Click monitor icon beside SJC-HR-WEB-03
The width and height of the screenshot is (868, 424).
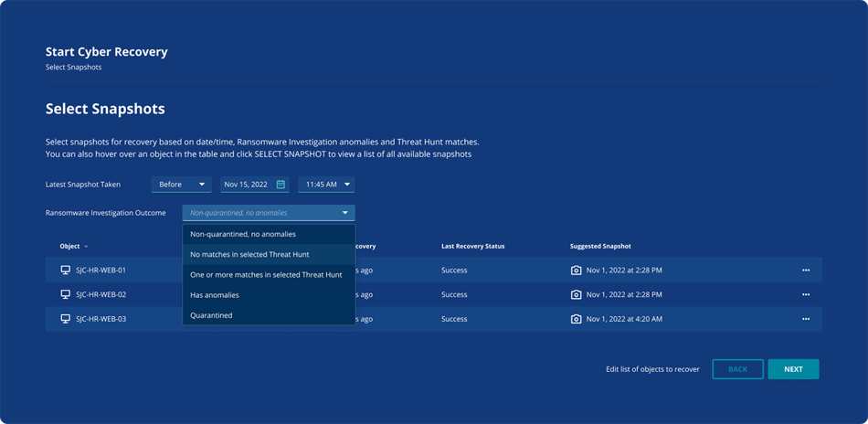(65, 319)
